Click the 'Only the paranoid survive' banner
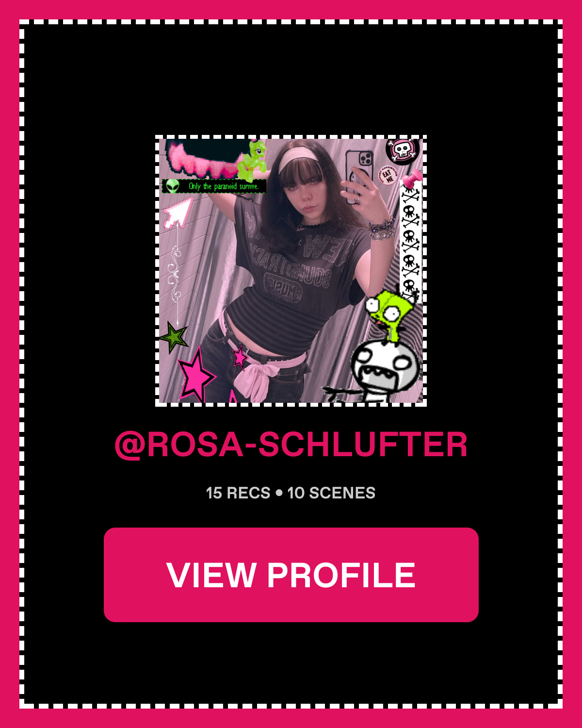The width and height of the screenshot is (582, 728). pyautogui.click(x=214, y=186)
